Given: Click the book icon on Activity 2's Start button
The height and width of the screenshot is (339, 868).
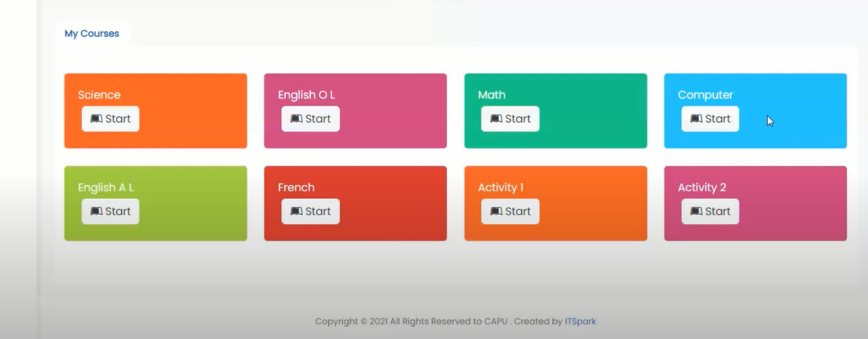Looking at the screenshot, I should tap(696, 212).
